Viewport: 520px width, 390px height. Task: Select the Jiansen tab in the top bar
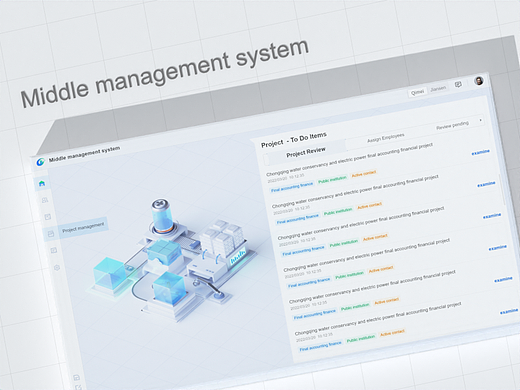438,88
